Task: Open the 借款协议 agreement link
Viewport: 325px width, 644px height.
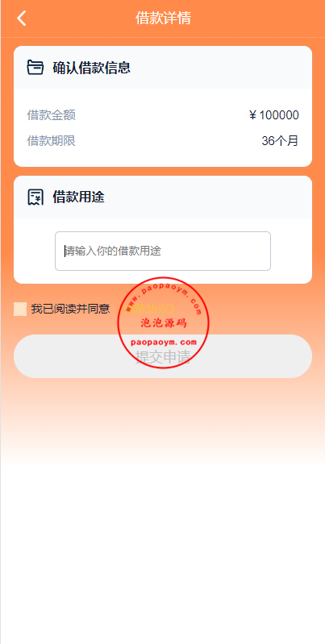Action: (148, 309)
